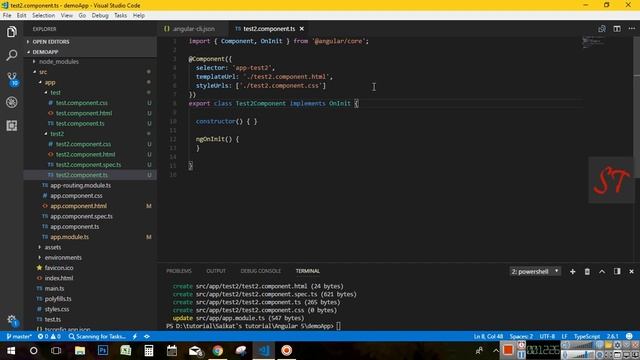Click the errors and warnings status indicator
Viewport: 640px width, 360px height.
[49, 336]
